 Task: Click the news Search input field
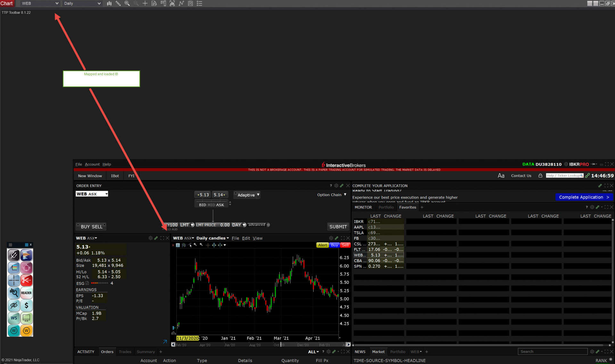[552, 352]
